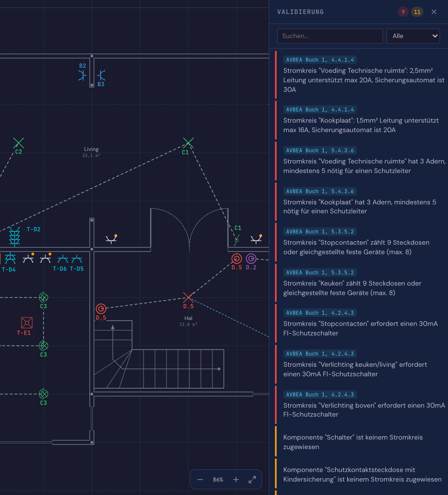Image resolution: width=448 pixels, height=495 pixels.
Task: Close the Validierung panel
Action: pyautogui.click(x=434, y=12)
